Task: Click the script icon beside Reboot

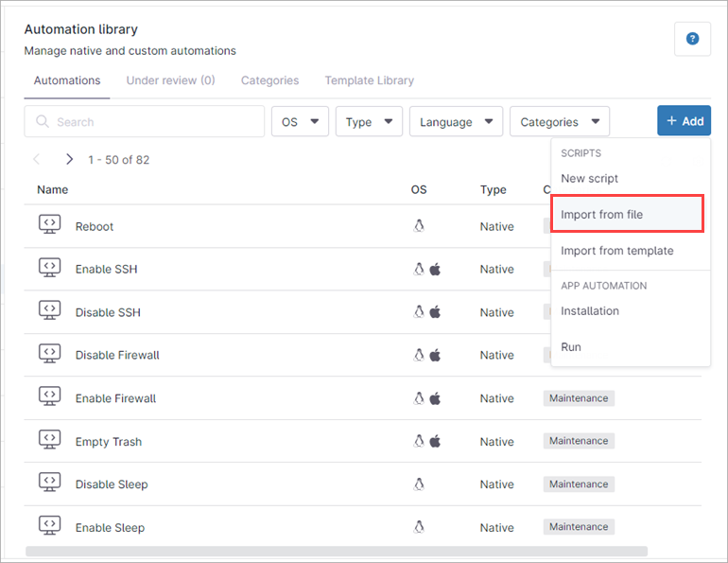Action: point(50,224)
